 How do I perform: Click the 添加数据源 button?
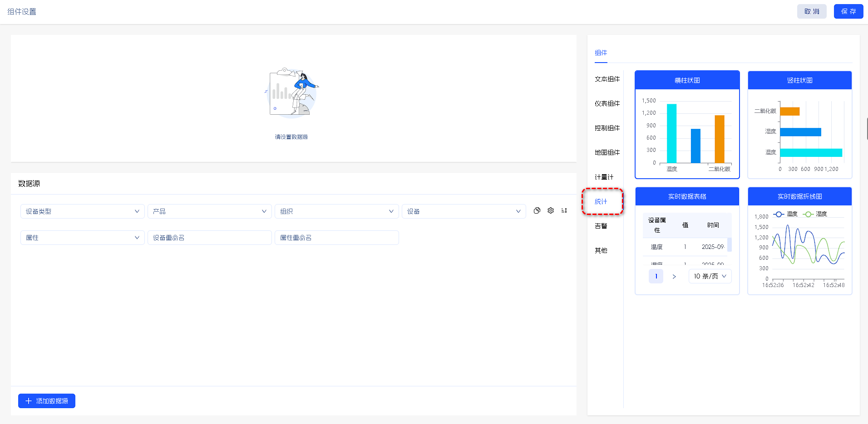coord(47,401)
